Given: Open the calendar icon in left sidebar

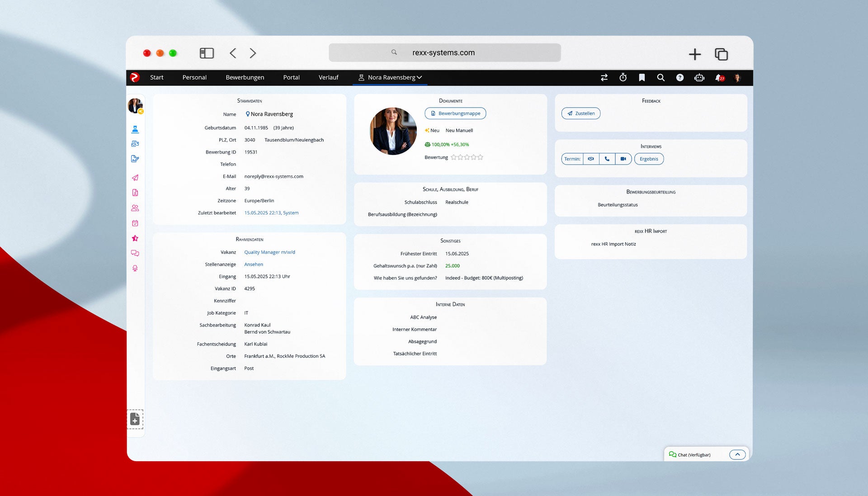Looking at the screenshot, I should coord(135,223).
